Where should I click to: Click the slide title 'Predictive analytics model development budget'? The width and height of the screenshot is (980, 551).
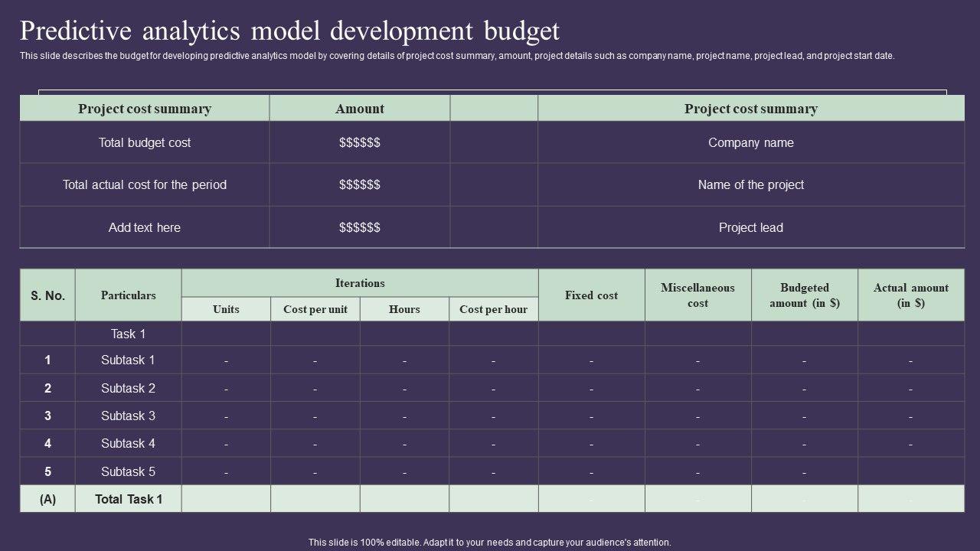coord(289,31)
